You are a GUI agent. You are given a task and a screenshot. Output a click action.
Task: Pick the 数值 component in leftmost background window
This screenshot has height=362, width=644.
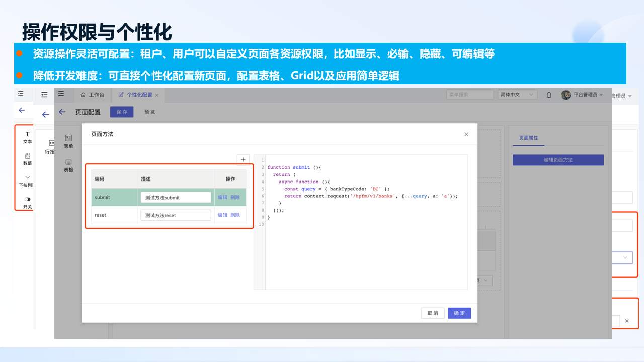pyautogui.click(x=27, y=159)
